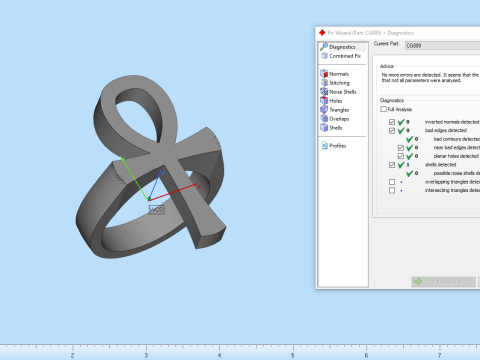Click 'possible noise shells' result text
The image size is (480, 360).
(457, 173)
